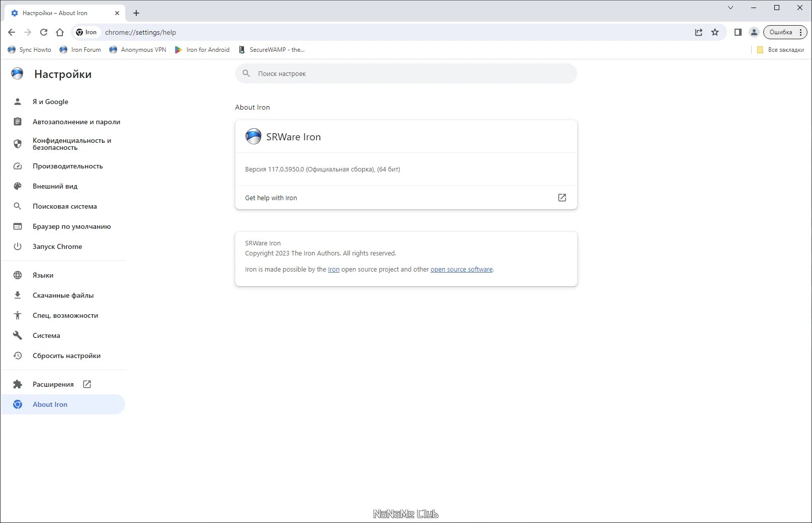This screenshot has height=523, width=812.
Task: Open Браузер по умолчанию section
Action: (x=63, y=226)
